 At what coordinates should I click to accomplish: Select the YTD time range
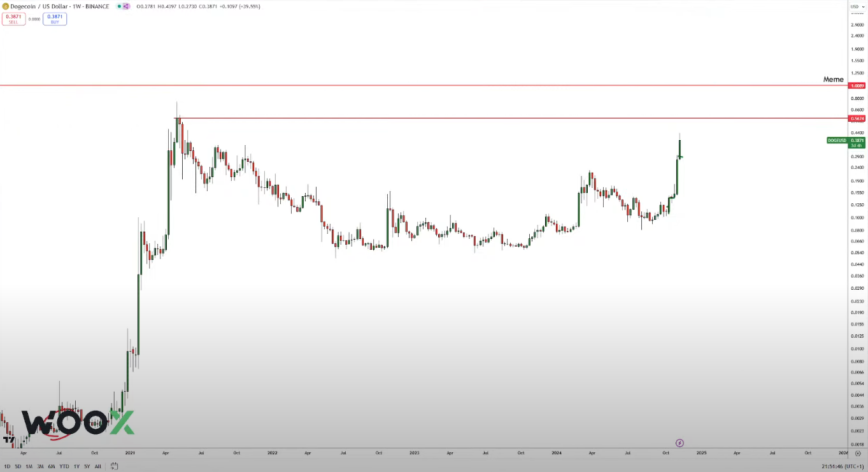64,466
